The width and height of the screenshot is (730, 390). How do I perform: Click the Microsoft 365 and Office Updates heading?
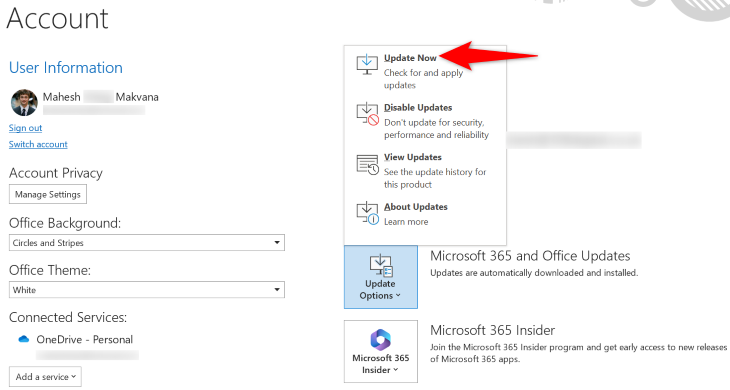(530, 256)
